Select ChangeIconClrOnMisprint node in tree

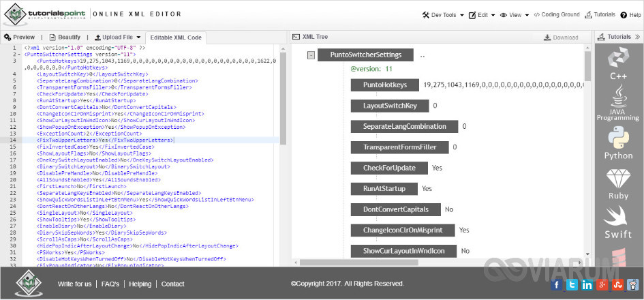403,230
